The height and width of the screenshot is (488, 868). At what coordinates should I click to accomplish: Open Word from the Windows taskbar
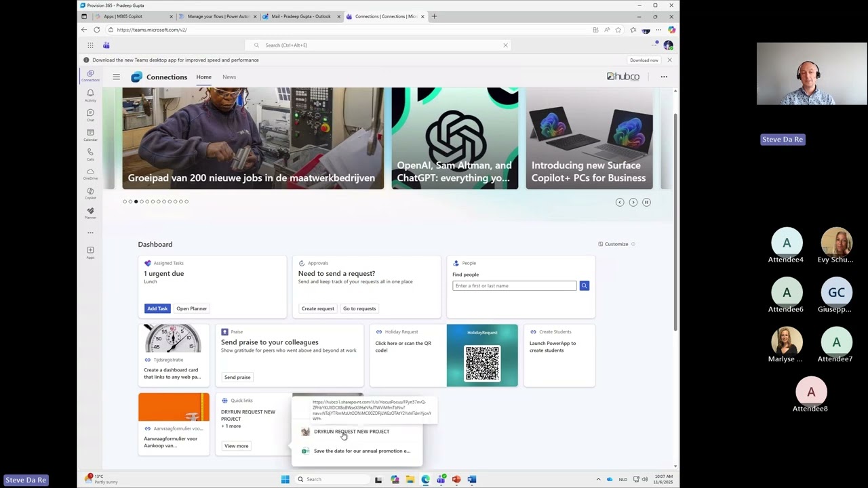[x=472, y=479]
